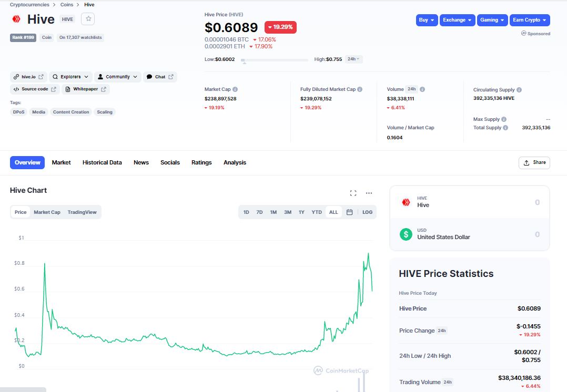Screen dimensions: 567x392
Task: Switch to the Analysis tab
Action: (235, 162)
